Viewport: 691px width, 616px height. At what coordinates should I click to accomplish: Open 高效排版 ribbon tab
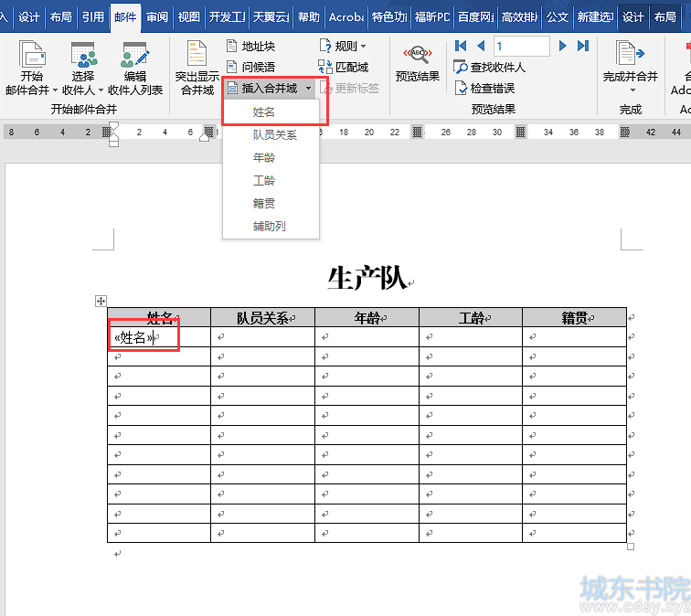[519, 16]
